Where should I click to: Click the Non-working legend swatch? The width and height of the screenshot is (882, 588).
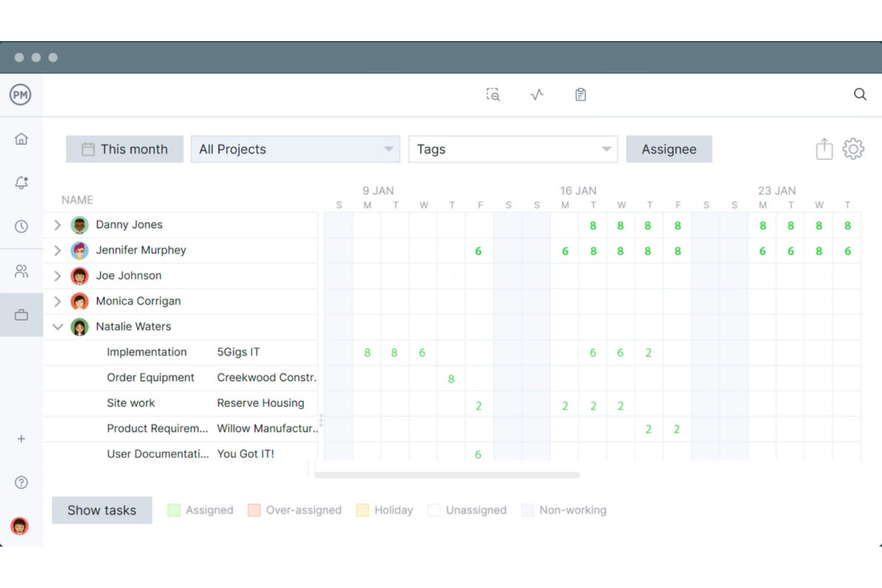click(x=527, y=510)
